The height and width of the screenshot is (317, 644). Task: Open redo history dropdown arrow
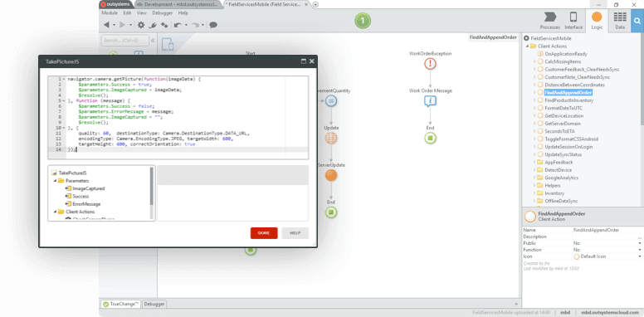pyautogui.click(x=202, y=25)
